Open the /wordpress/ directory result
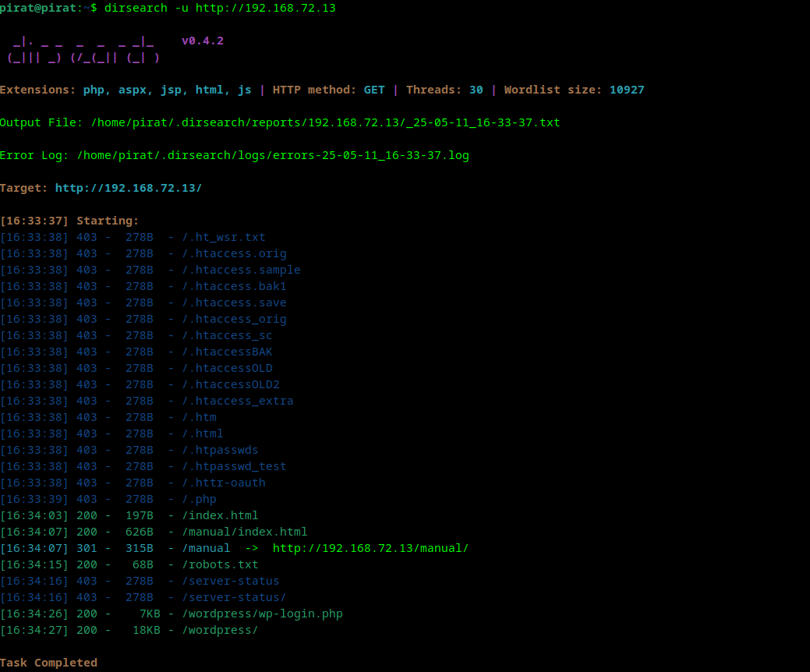Screen dimensions: 810x672 tap(219, 630)
